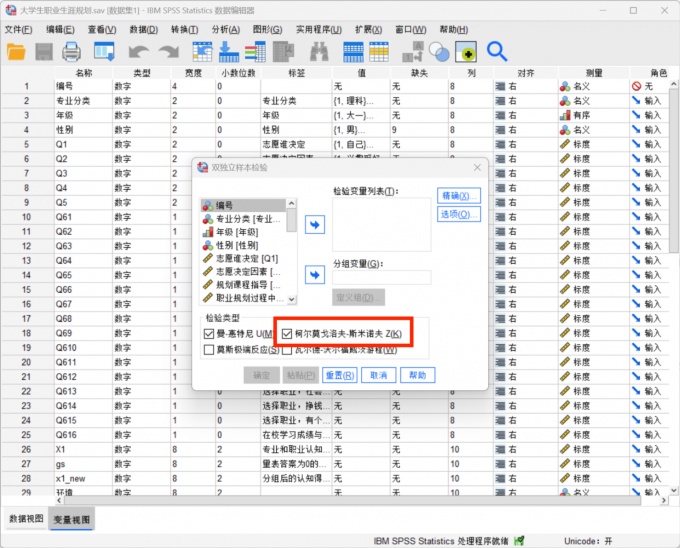Open the 分析(A) menu
The width and height of the screenshot is (680, 548).
click(226, 29)
